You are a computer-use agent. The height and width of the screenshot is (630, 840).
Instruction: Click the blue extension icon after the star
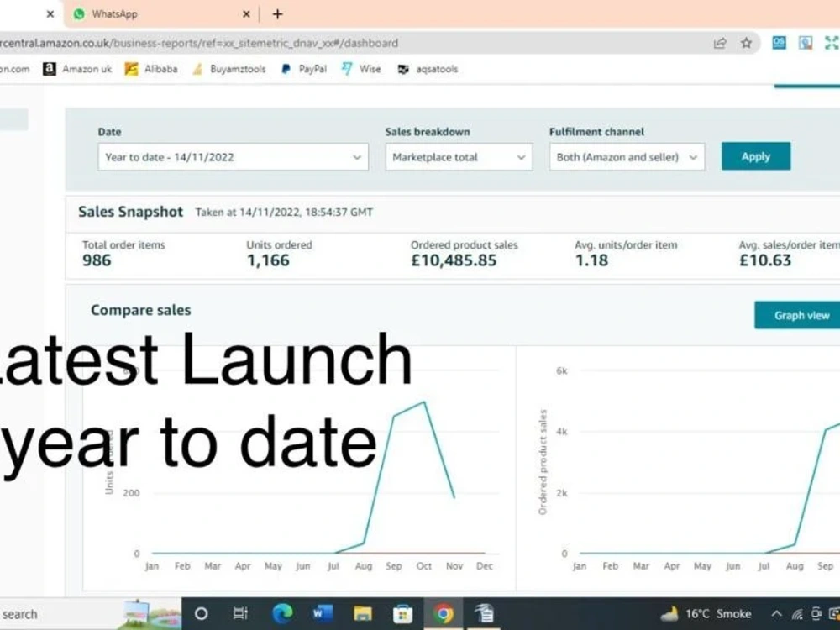click(779, 43)
